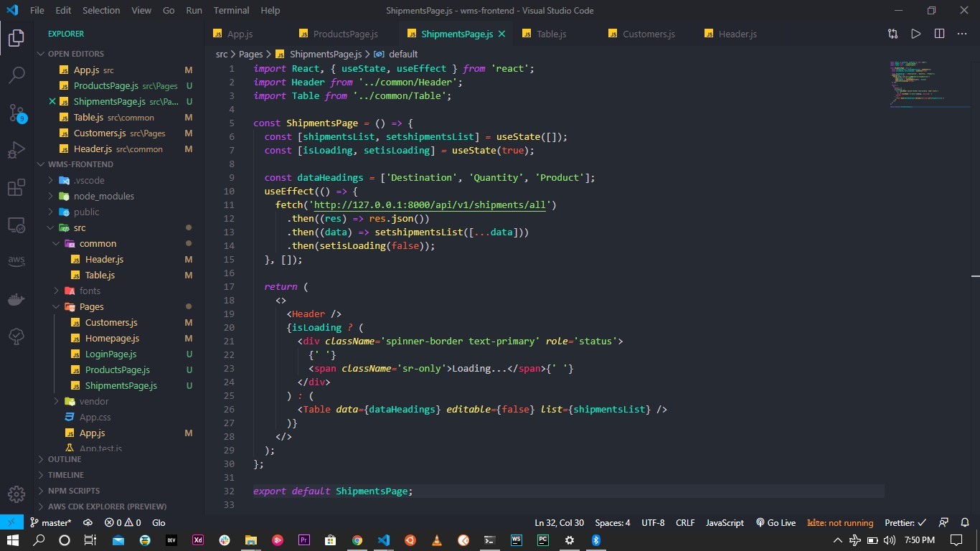Split the editor using the toolbar icon
This screenshot has width=980, height=551.
tap(938, 34)
